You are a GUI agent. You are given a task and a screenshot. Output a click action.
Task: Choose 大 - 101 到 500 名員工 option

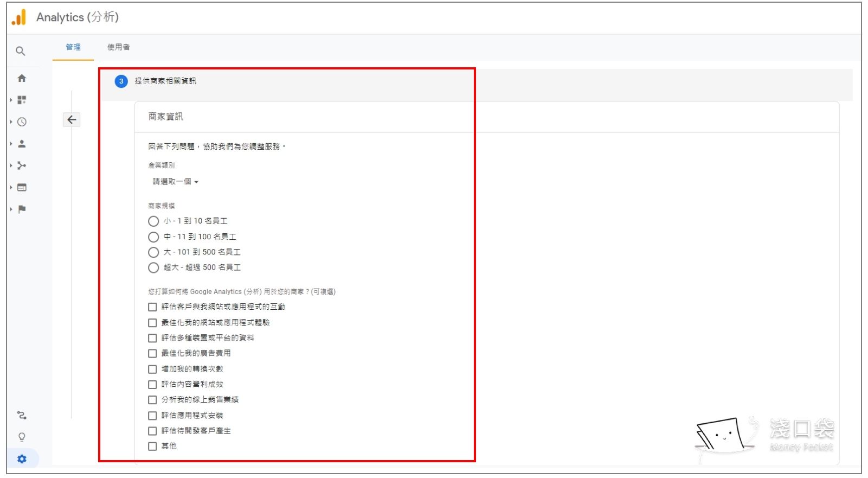point(153,252)
